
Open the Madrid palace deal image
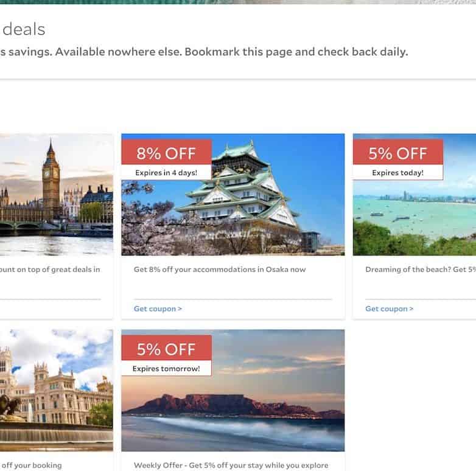point(57,390)
